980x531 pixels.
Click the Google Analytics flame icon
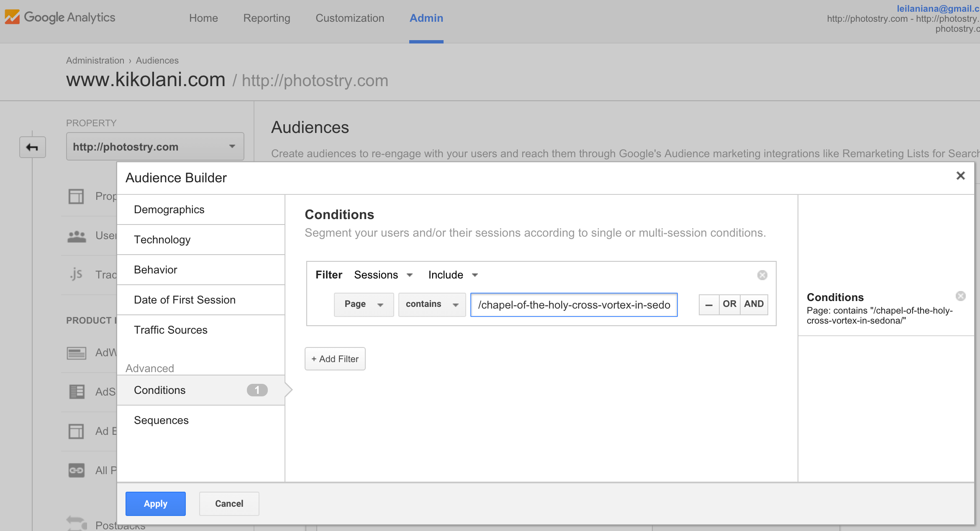[x=13, y=17]
